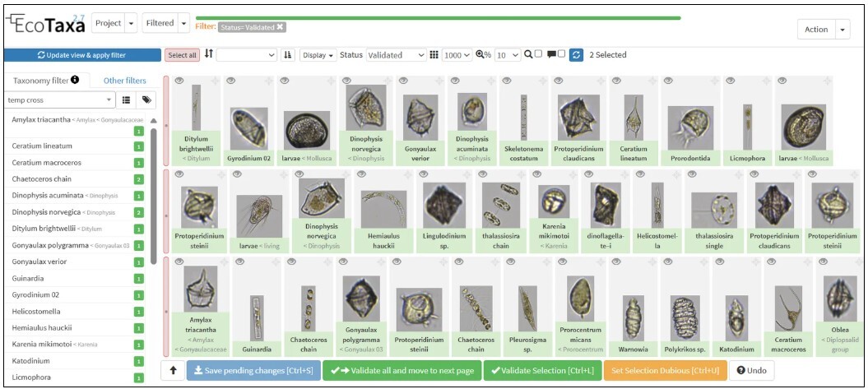The image size is (868, 389).
Task: Click the move icon on Gyrodinium 02 thumbnail
Action: pyautogui.click(x=268, y=81)
